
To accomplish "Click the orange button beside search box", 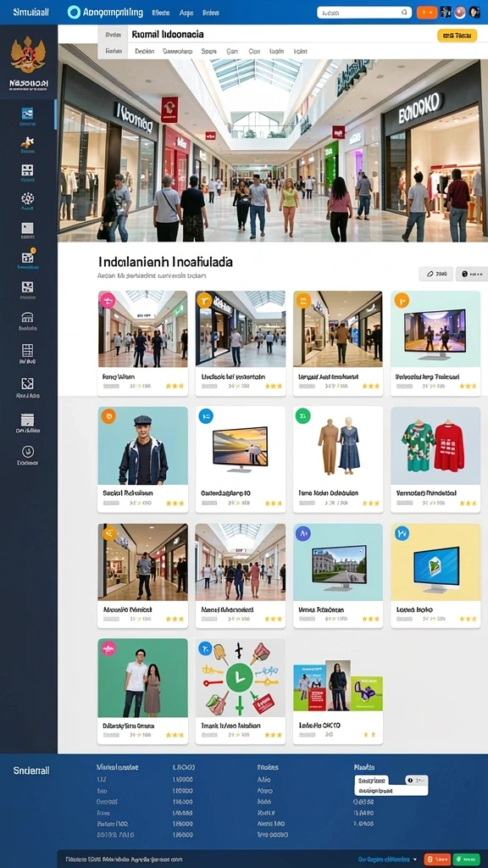I will [x=427, y=12].
